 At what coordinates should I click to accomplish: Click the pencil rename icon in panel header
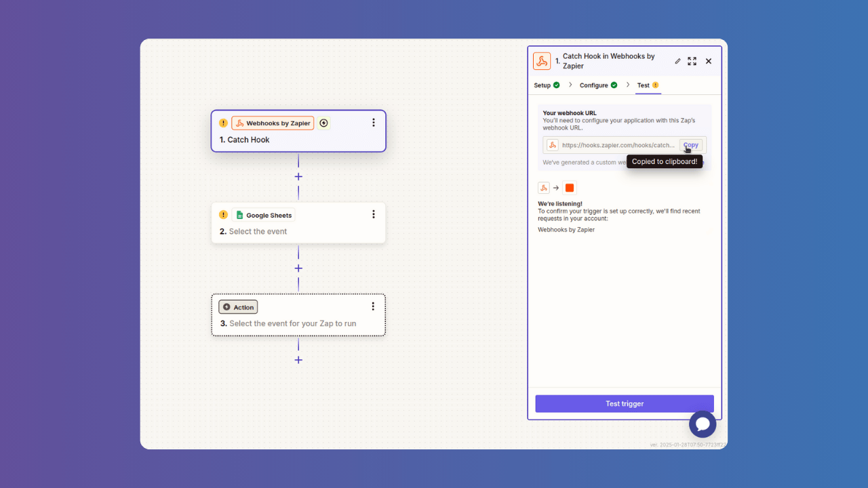[x=677, y=61]
